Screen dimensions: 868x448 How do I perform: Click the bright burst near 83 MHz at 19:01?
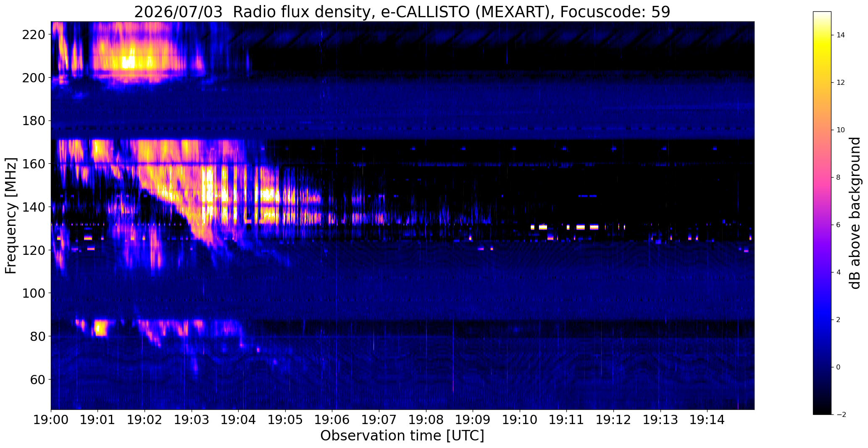[101, 328]
